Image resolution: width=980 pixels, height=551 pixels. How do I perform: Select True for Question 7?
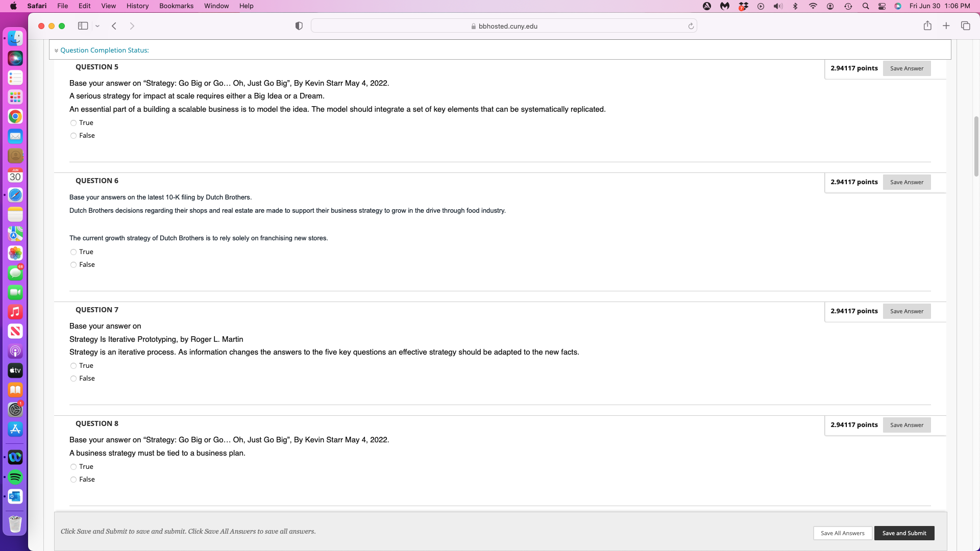pos(73,366)
